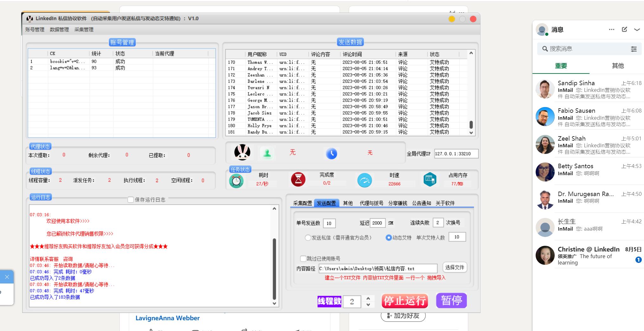Viewport: 644px width, 331px height.
Task: Click the 停止运行 button
Action: (x=405, y=301)
